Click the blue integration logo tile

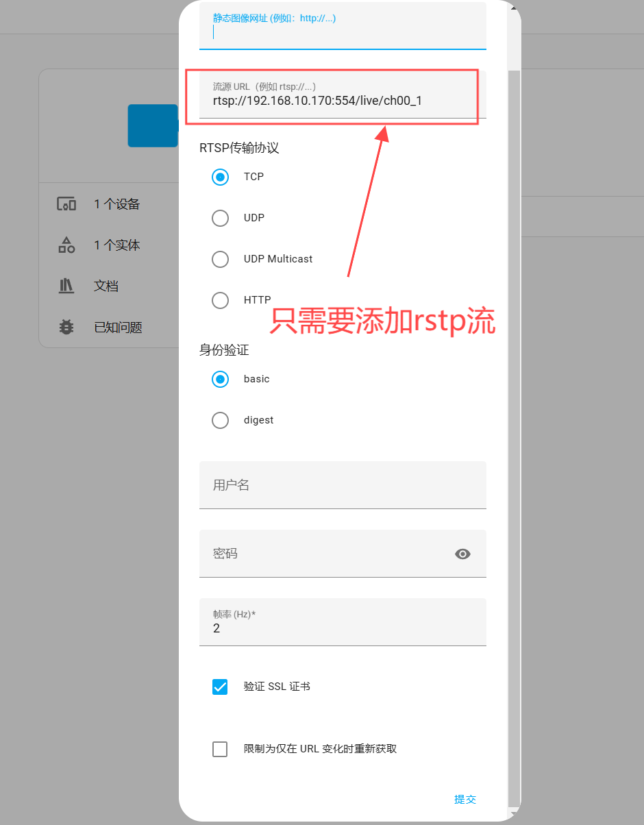153,125
